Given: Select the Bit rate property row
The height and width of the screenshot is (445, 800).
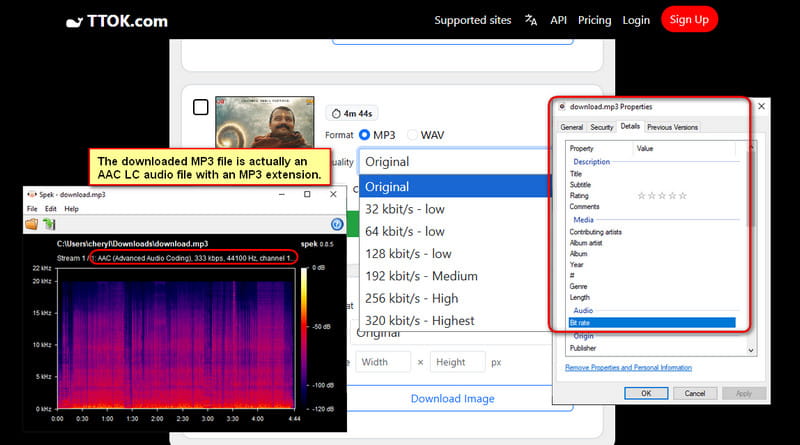Looking at the screenshot, I should pyautogui.click(x=652, y=323).
